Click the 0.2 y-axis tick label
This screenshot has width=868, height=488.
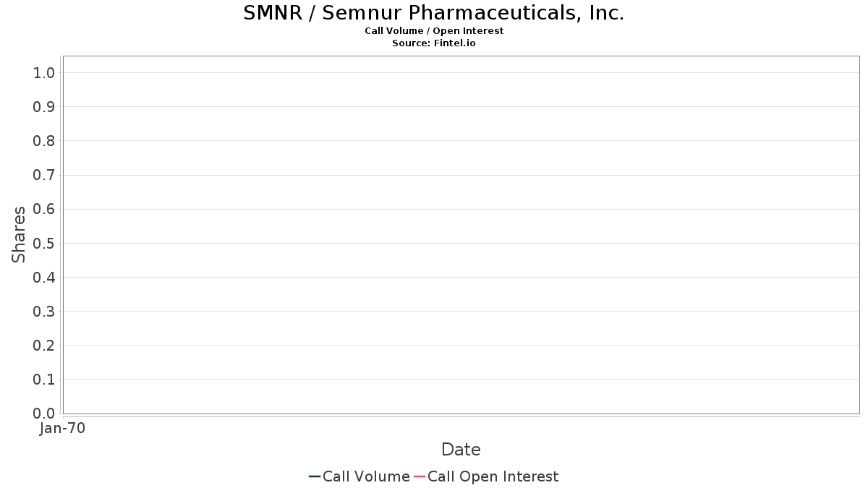tap(44, 346)
